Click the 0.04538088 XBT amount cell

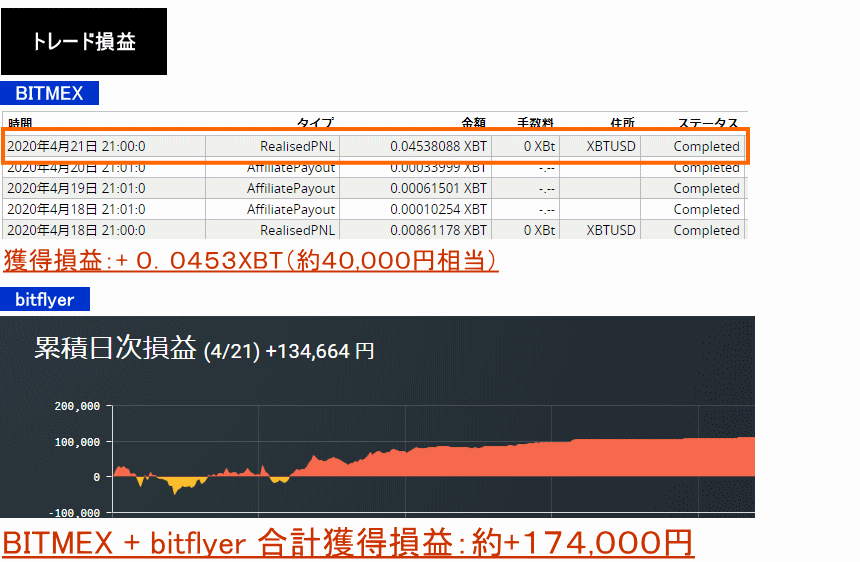click(438, 146)
